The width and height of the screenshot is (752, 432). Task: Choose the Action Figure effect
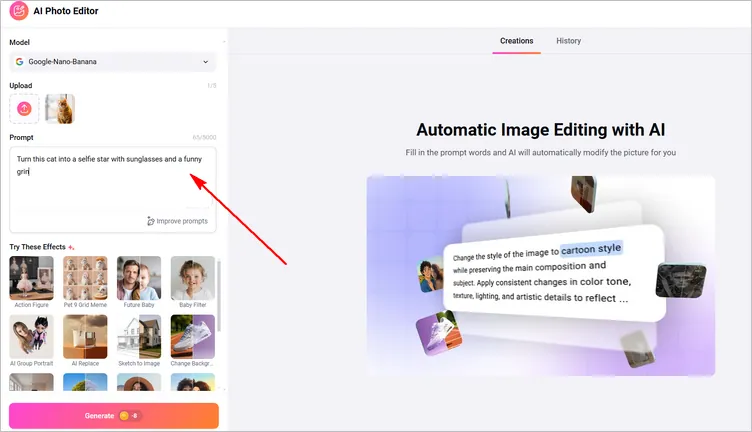coord(31,278)
